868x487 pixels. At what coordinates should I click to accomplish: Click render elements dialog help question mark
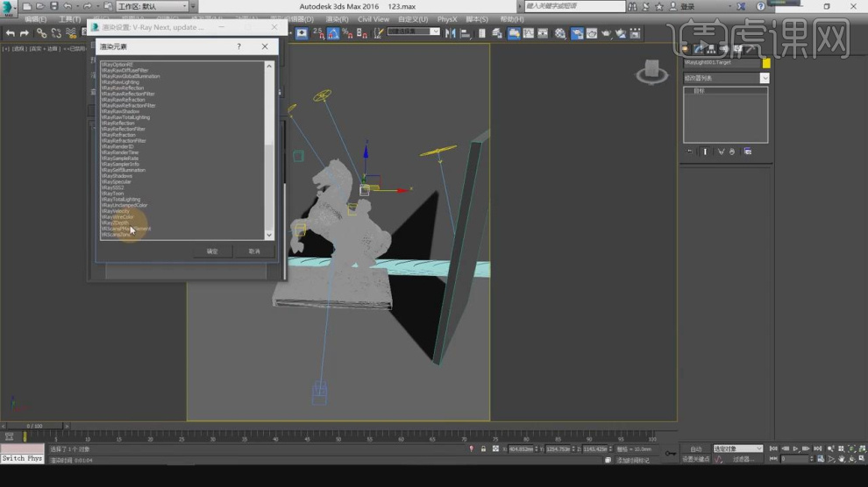coord(238,46)
